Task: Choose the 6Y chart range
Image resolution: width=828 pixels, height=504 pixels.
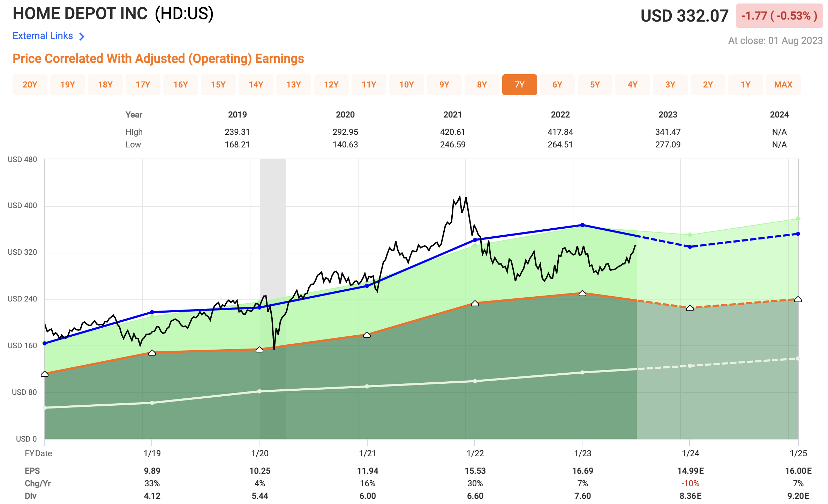Action: coord(557,85)
